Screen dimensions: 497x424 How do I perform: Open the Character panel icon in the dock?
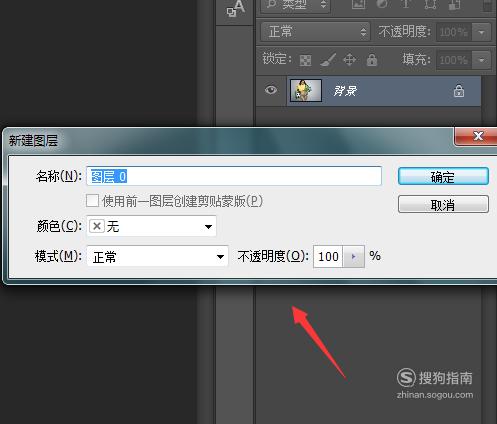[x=236, y=8]
